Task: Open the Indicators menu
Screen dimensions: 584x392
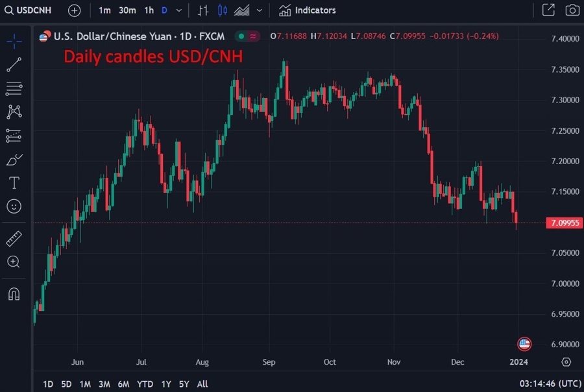Action: (x=308, y=10)
